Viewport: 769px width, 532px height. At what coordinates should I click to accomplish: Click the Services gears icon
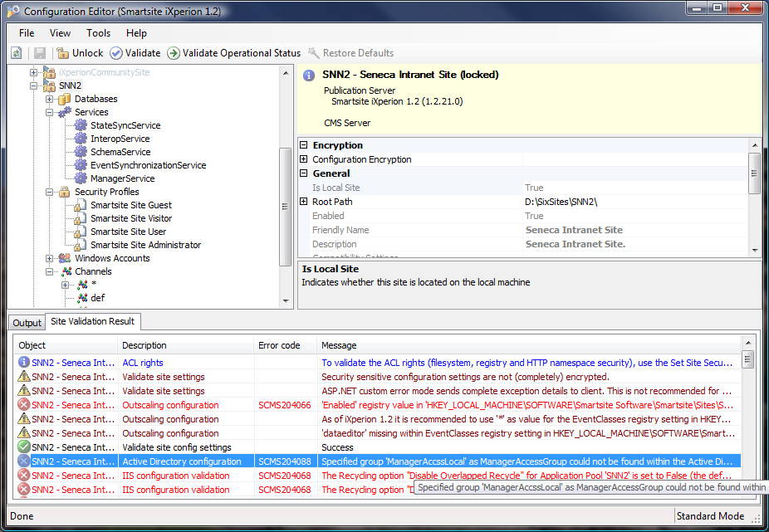[65, 112]
